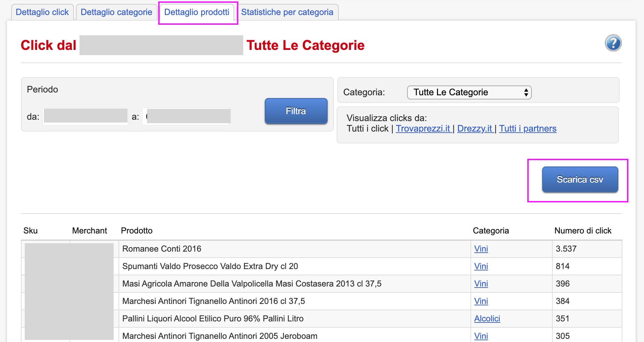Open Vini link for Masi Costasera row
644x342 pixels.
481,284
